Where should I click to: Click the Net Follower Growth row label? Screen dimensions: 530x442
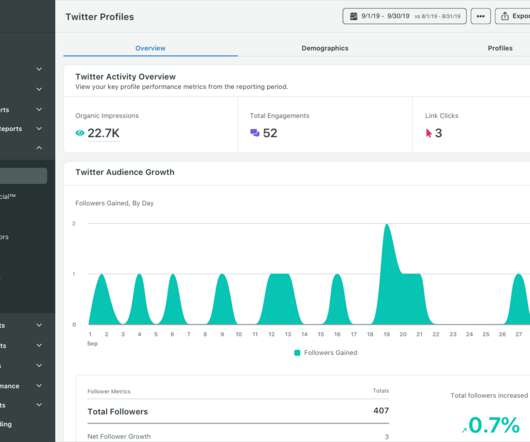pyautogui.click(x=119, y=436)
